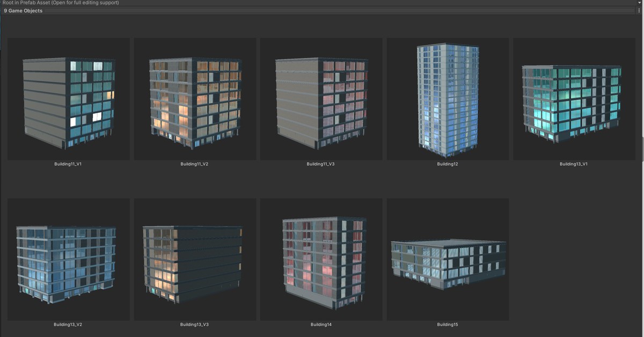Click the Building15 name label
Viewport: 644px width, 337px height.
[447, 324]
